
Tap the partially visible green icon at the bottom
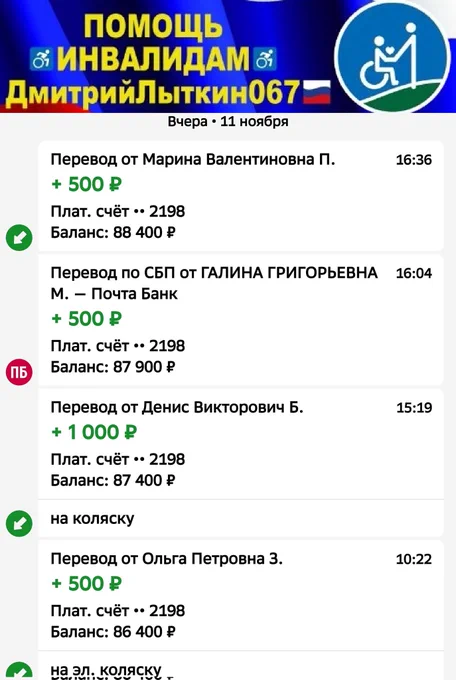tap(19, 671)
